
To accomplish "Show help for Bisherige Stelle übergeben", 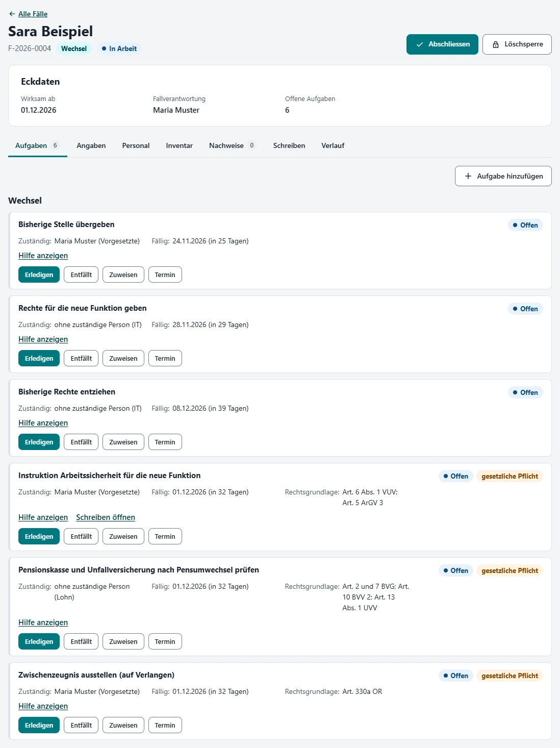I will pos(43,256).
